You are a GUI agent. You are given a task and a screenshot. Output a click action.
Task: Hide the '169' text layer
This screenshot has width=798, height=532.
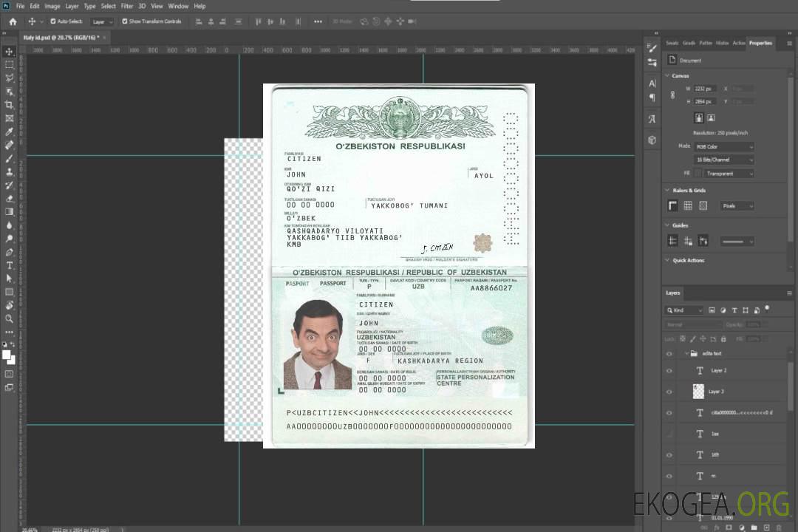669,455
